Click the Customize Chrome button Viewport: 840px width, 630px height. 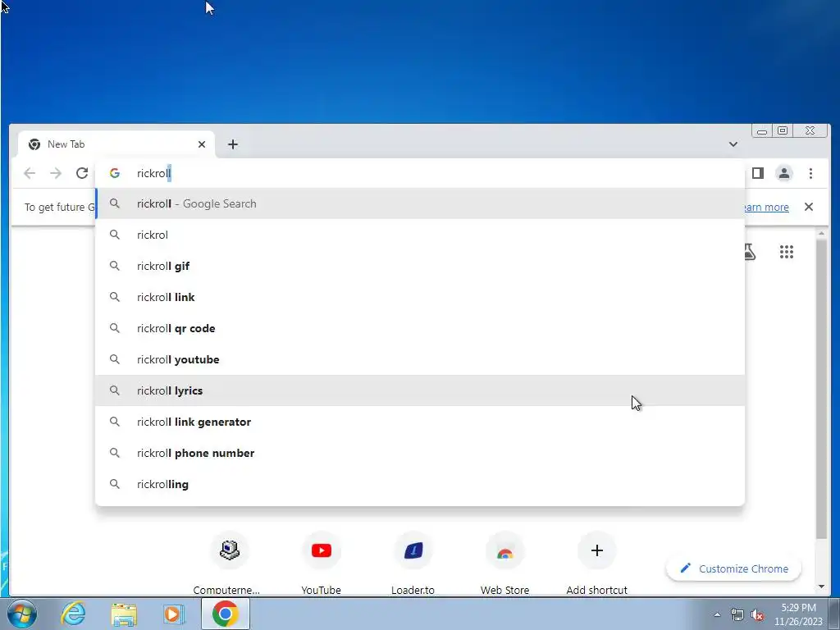734,568
